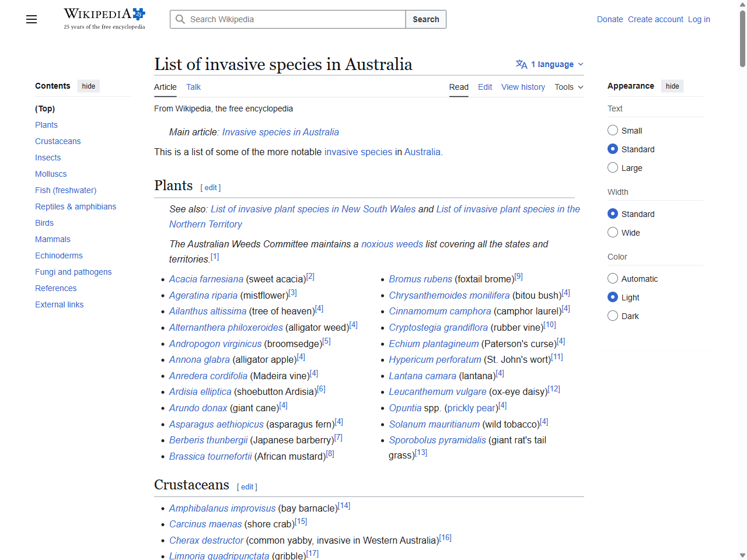Click the Wikipedia logo
This screenshot has width=747, height=560.
pos(104,19)
